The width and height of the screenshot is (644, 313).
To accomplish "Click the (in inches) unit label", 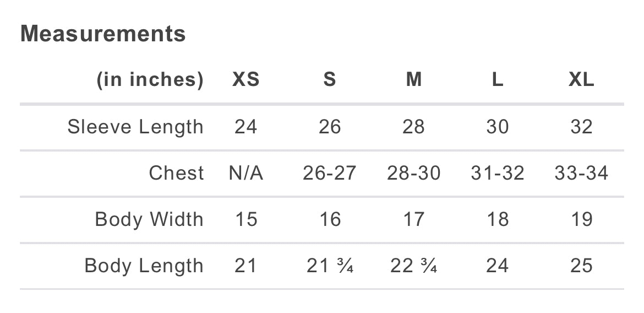I will tap(150, 80).
